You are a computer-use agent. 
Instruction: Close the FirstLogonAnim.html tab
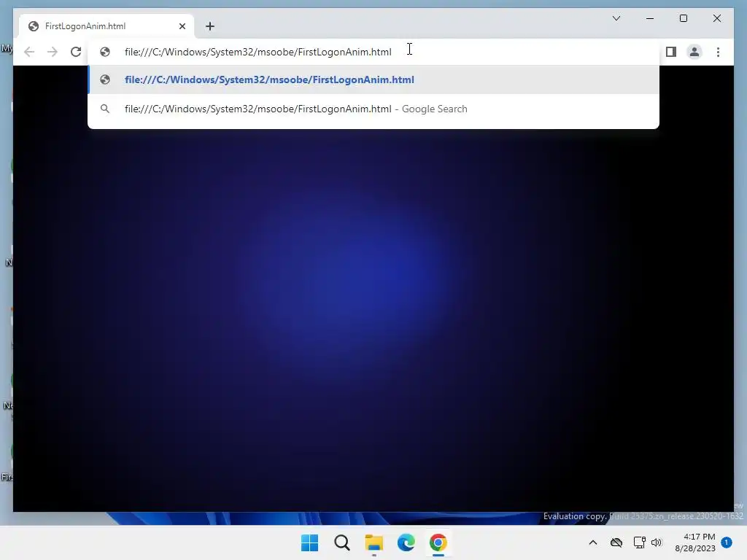coord(182,26)
